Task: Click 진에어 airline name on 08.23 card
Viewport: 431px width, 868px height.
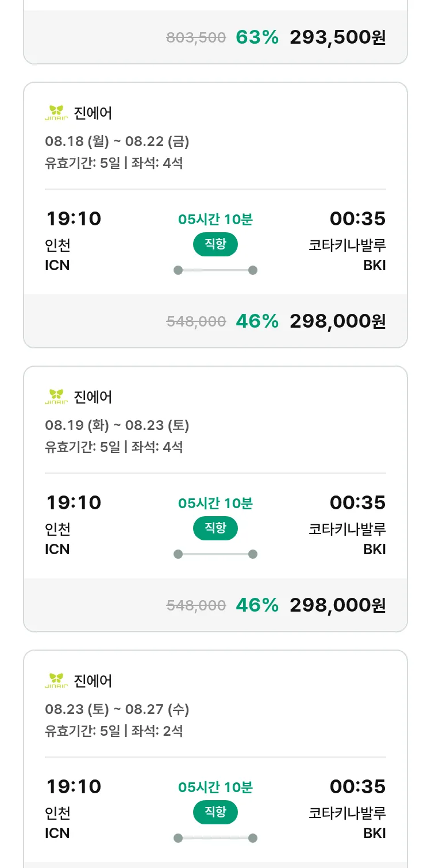Action: (93, 681)
